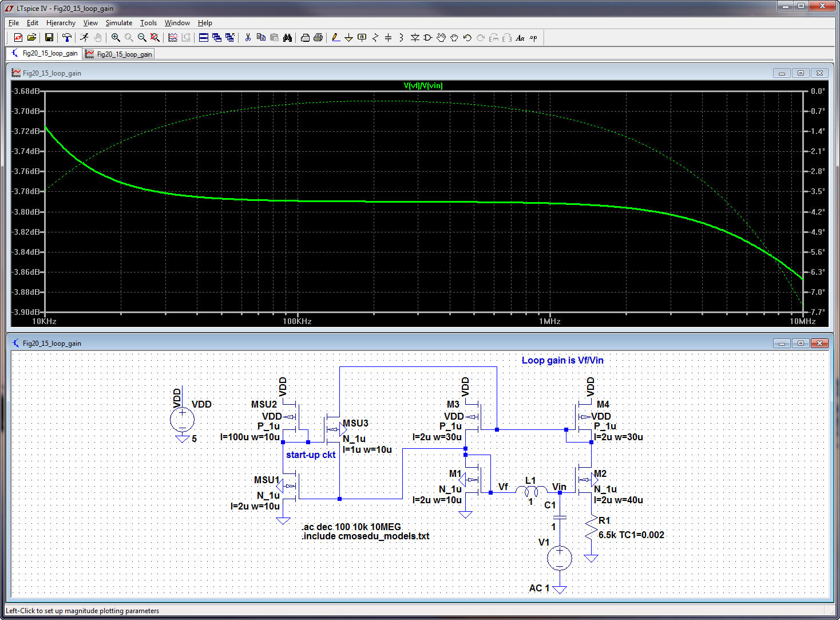Halt the simulation with the hand icon
The width and height of the screenshot is (840, 620).
[x=98, y=38]
